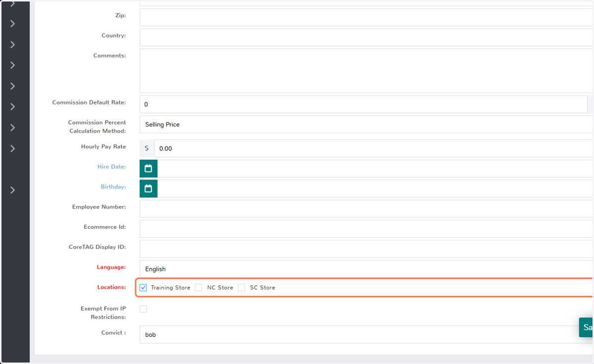
Task: Expand the sidebar chevron beside Hourly Pay Rate
Action: [x=13, y=148]
